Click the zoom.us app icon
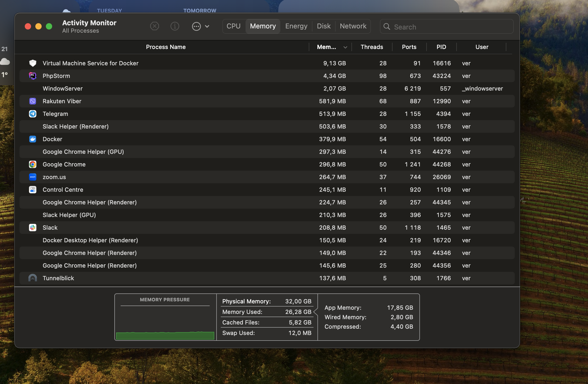Image resolution: width=588 pixels, height=384 pixels. click(x=32, y=177)
